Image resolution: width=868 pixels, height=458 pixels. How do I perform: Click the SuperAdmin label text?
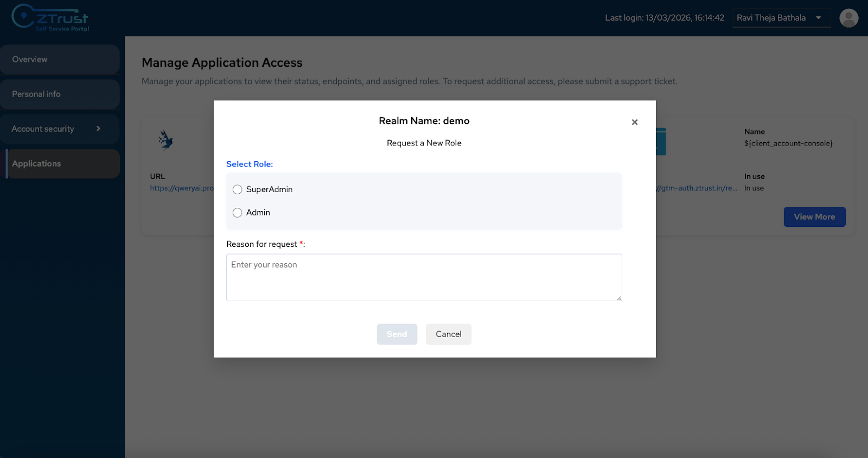(269, 189)
